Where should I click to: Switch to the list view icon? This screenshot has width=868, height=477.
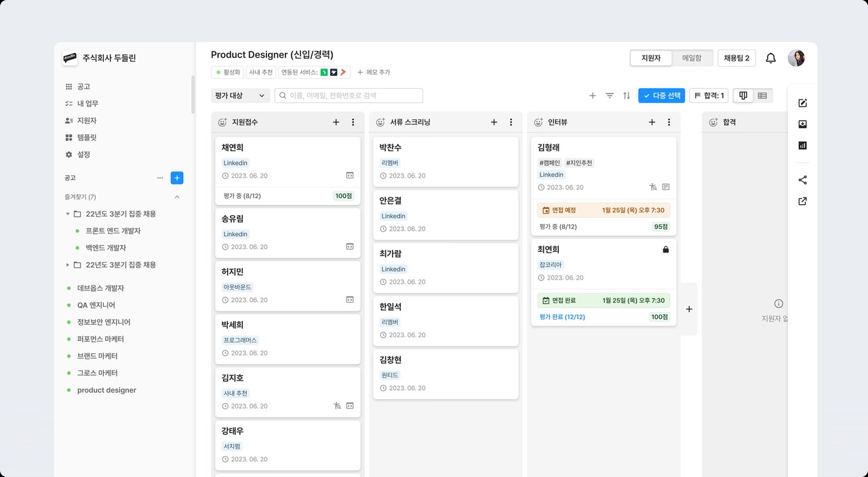click(x=762, y=95)
